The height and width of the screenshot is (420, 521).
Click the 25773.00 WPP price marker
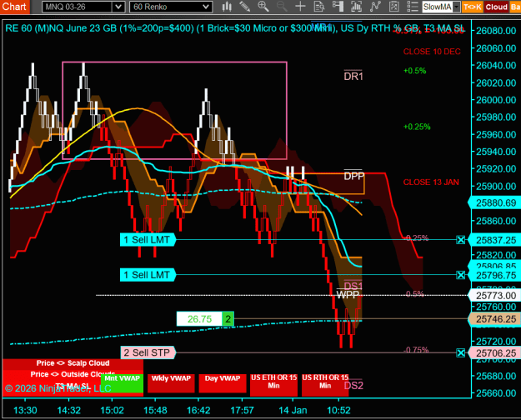[494, 295]
